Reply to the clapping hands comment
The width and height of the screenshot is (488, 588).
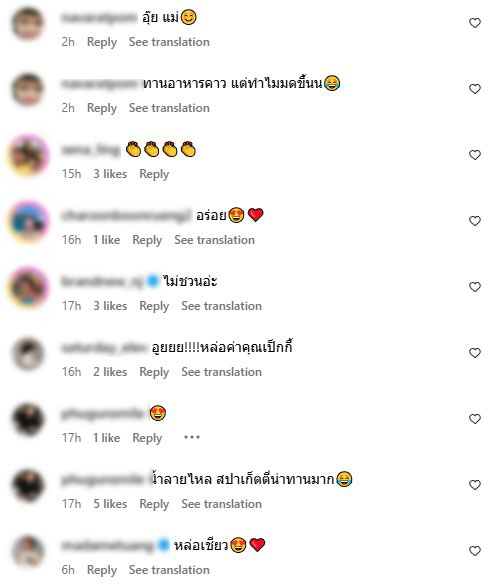154,174
